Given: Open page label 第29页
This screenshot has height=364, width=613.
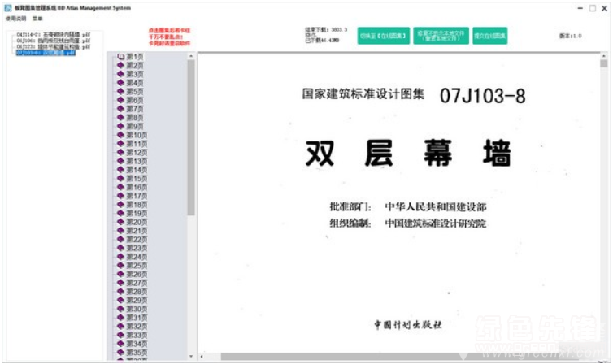Looking at the screenshot, I should click(x=137, y=301).
